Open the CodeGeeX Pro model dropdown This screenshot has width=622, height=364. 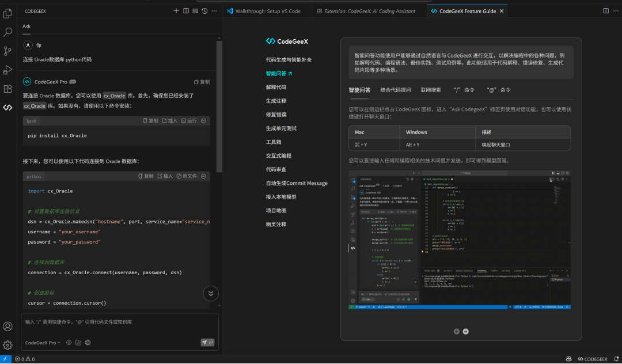pyautogui.click(x=43, y=343)
